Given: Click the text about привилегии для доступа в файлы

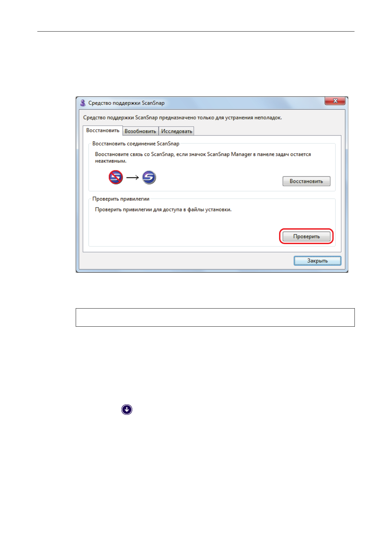Looking at the screenshot, I should [163, 210].
